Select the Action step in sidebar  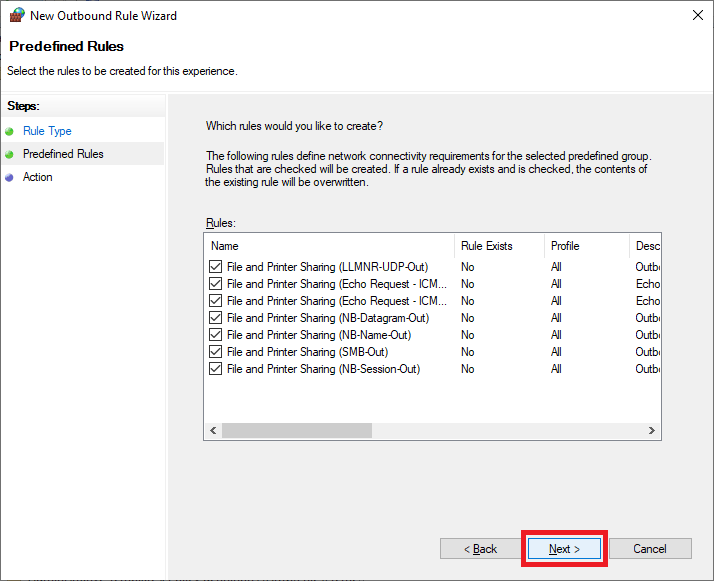tap(38, 177)
